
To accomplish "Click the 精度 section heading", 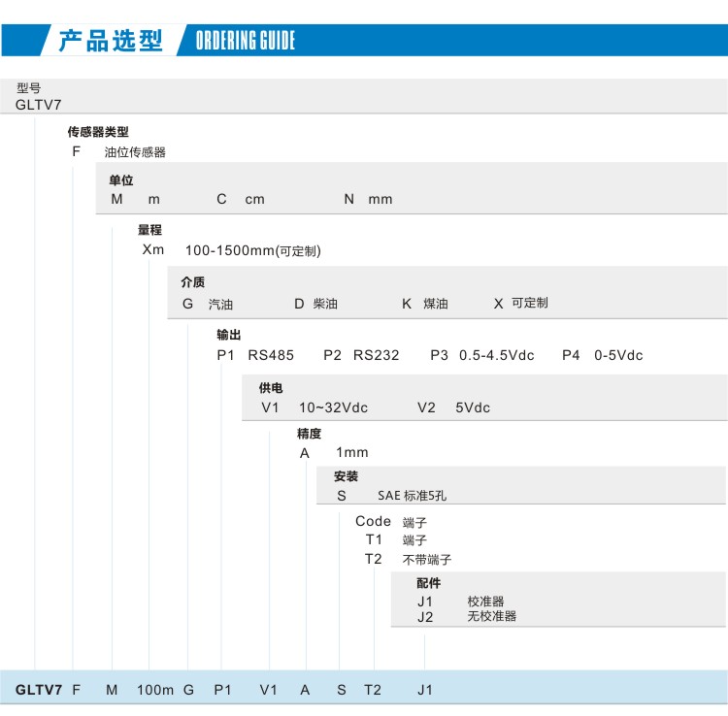I will click(x=310, y=434).
